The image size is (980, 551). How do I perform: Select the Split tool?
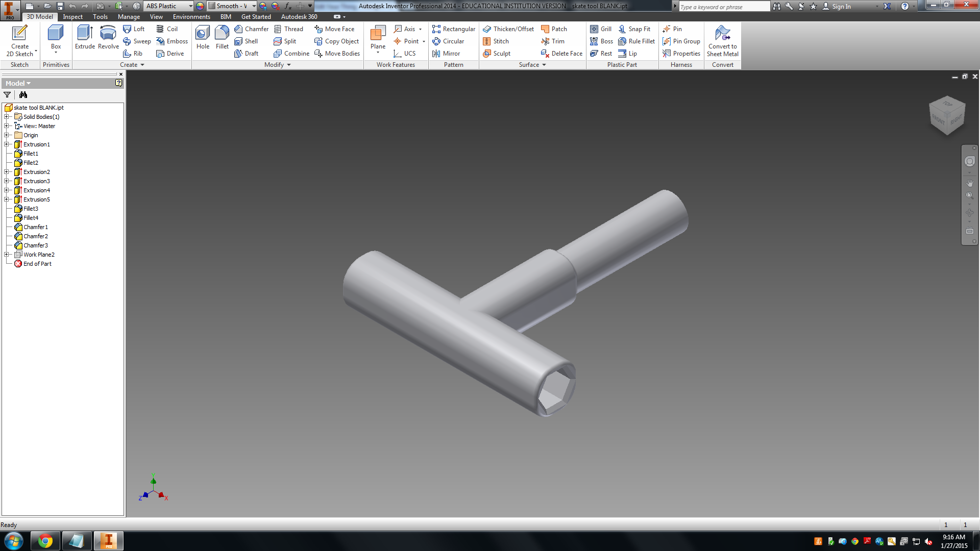285,41
